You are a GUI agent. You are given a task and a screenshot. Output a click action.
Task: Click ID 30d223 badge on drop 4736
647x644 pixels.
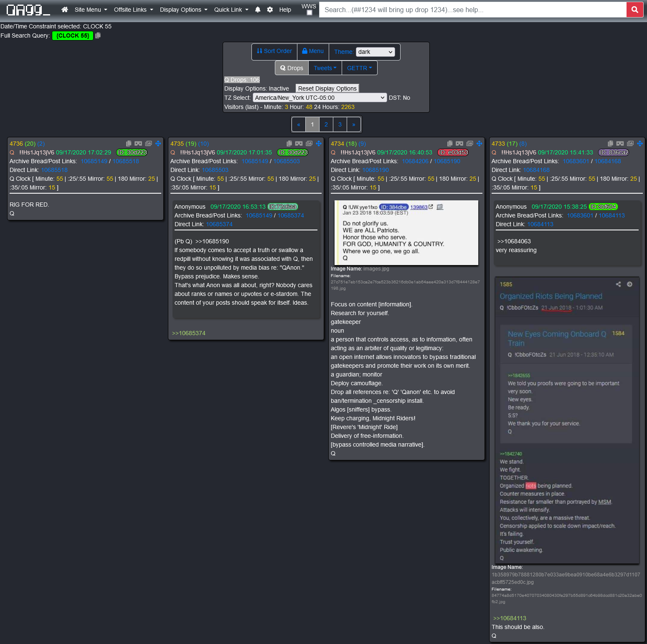(132, 152)
